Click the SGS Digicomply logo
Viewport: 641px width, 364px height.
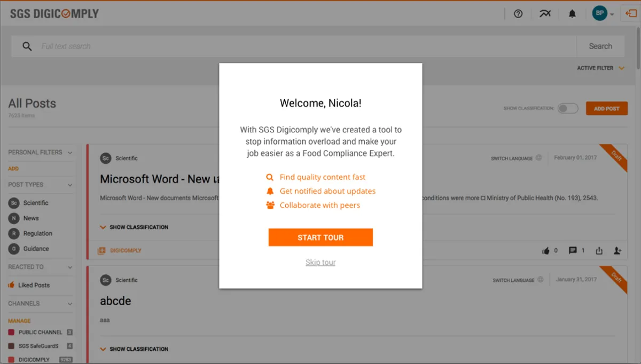coord(54,14)
